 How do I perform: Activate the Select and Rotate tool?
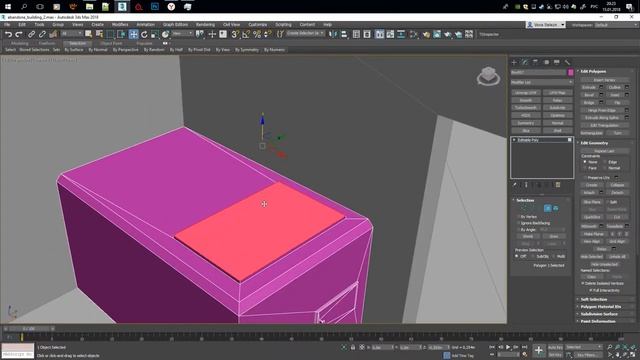click(x=144, y=35)
